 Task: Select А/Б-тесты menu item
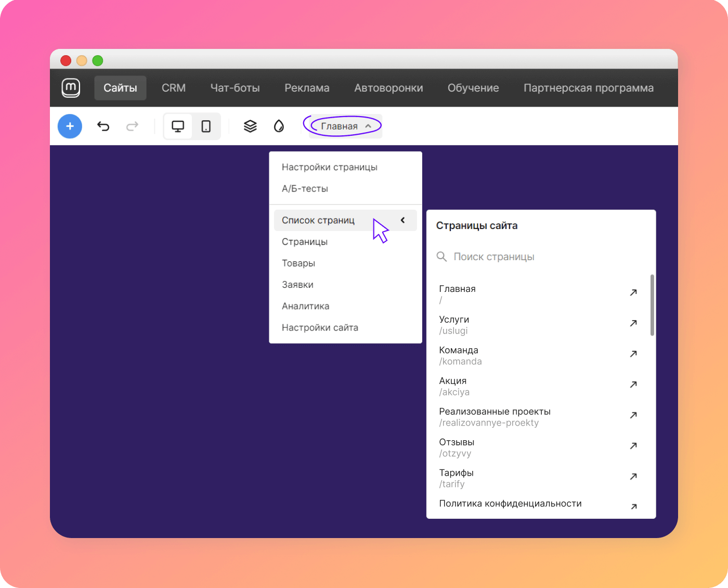click(x=345, y=188)
